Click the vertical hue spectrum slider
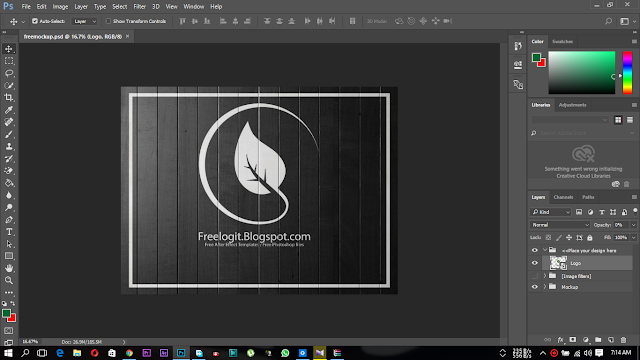The image size is (640, 360). [x=627, y=73]
